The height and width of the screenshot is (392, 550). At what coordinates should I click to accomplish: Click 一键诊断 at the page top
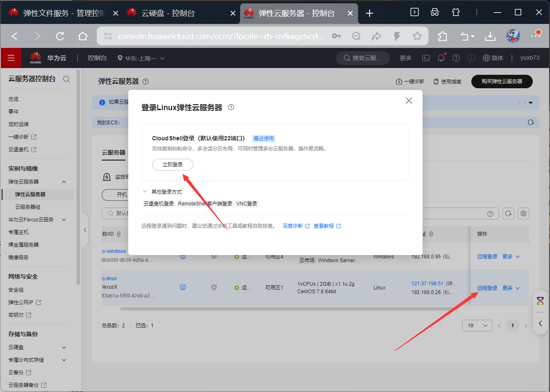pos(410,82)
